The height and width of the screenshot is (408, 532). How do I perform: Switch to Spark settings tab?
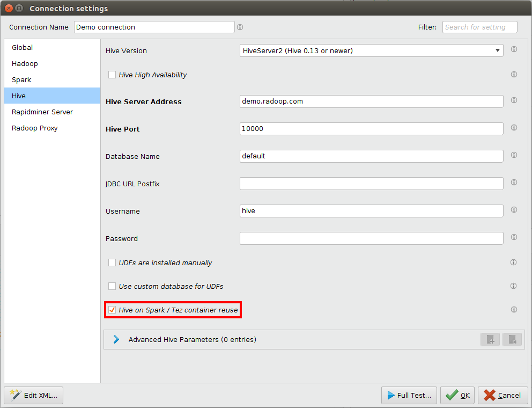click(x=22, y=79)
